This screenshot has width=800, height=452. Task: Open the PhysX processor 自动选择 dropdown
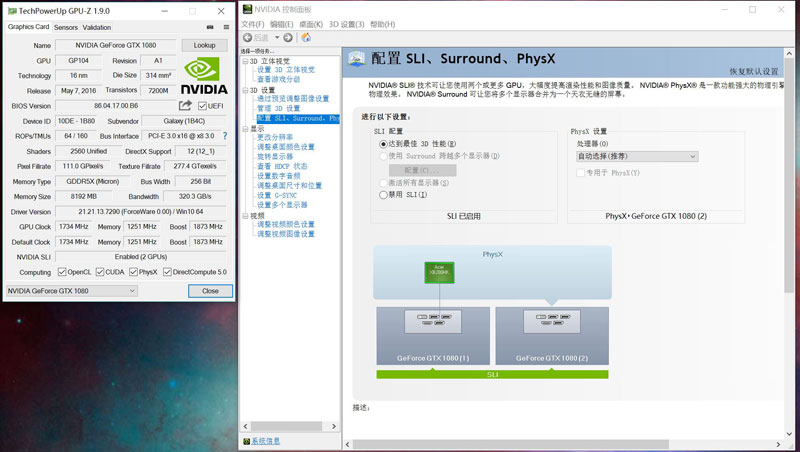click(637, 156)
